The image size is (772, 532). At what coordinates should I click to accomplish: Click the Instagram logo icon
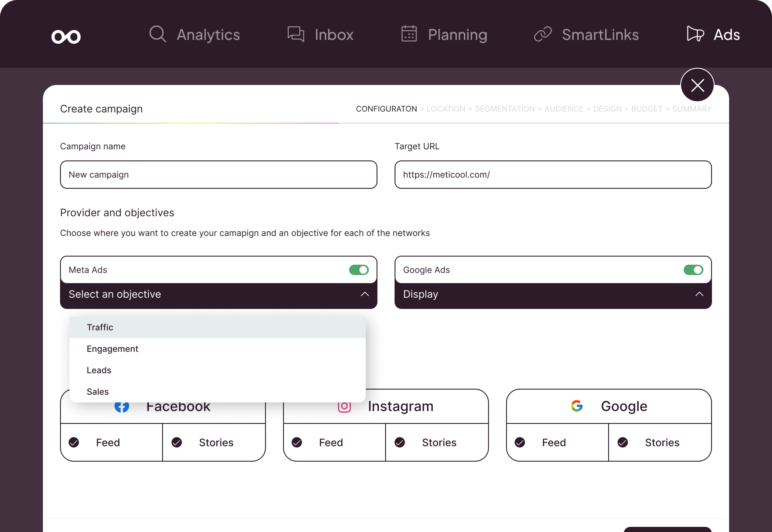click(344, 406)
